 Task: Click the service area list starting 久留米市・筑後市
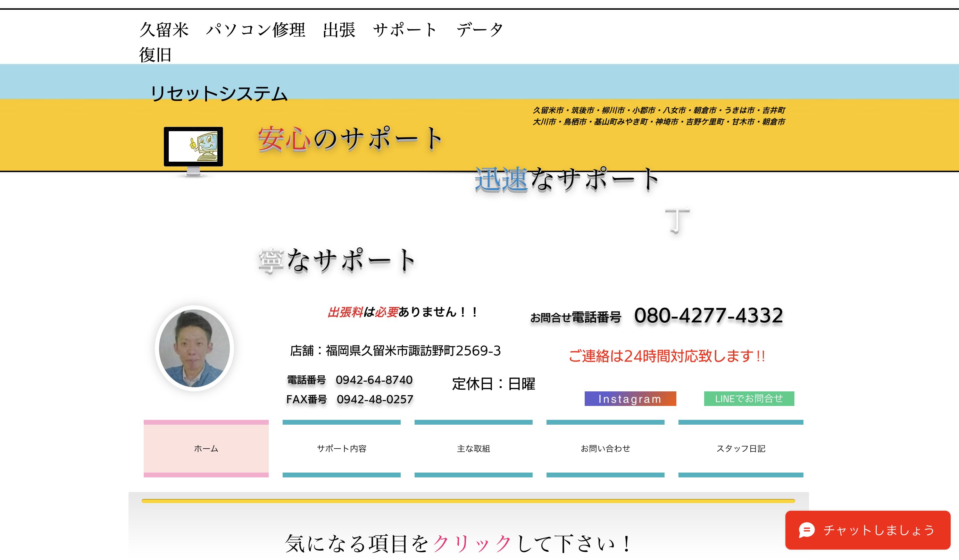click(659, 110)
